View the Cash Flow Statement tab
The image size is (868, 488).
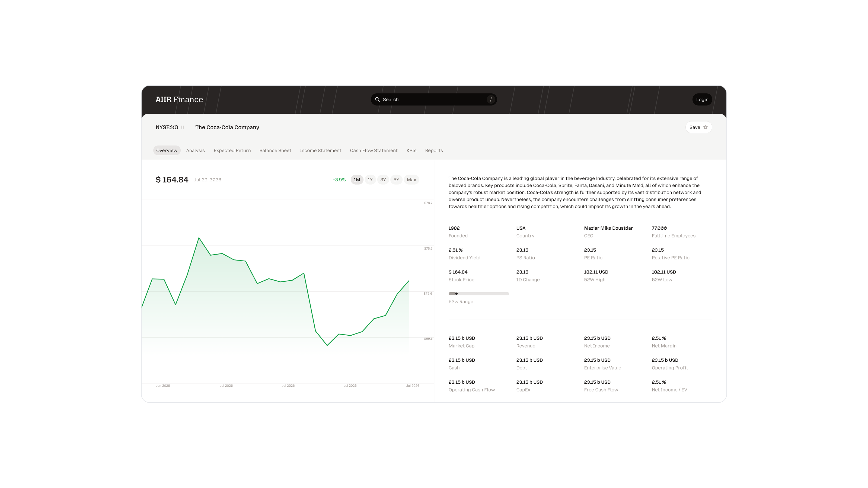(x=374, y=150)
